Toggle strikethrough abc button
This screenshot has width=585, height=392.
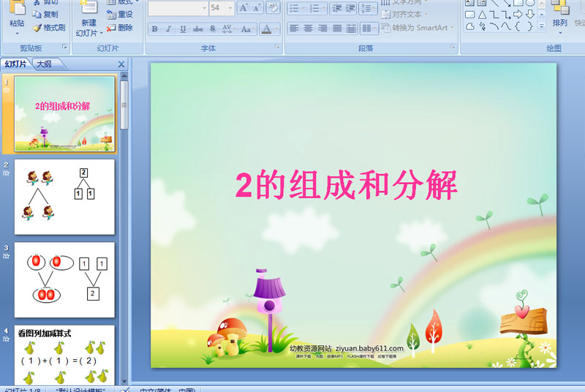197,29
